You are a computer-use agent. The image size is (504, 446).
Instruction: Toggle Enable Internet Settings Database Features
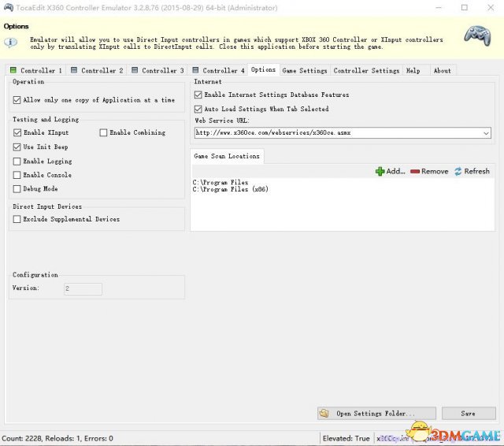pyautogui.click(x=198, y=95)
